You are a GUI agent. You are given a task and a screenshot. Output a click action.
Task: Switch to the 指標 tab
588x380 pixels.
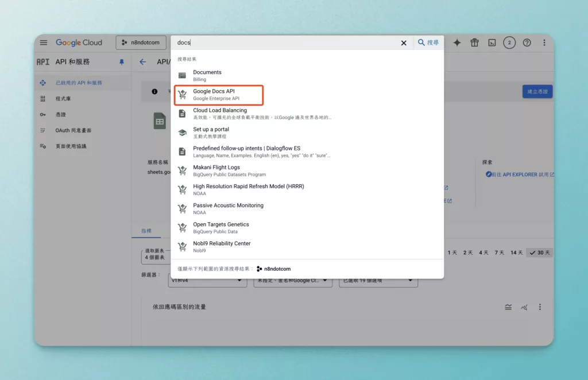pos(146,231)
